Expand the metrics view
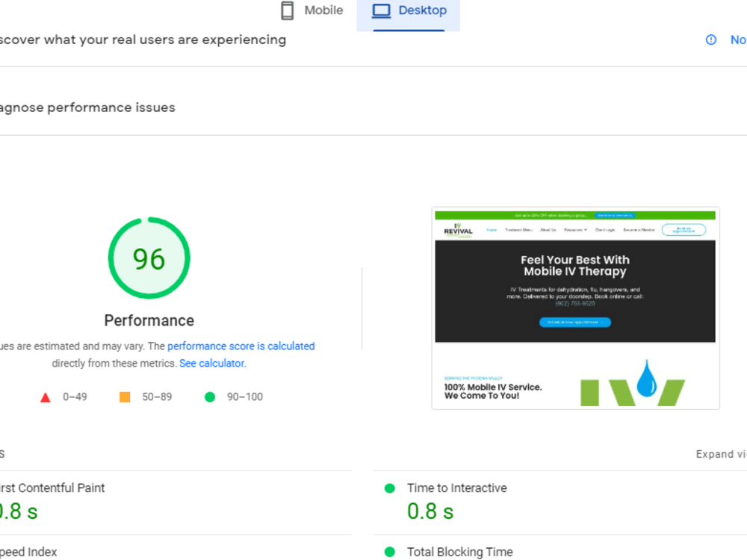747x560 pixels. tap(721, 454)
